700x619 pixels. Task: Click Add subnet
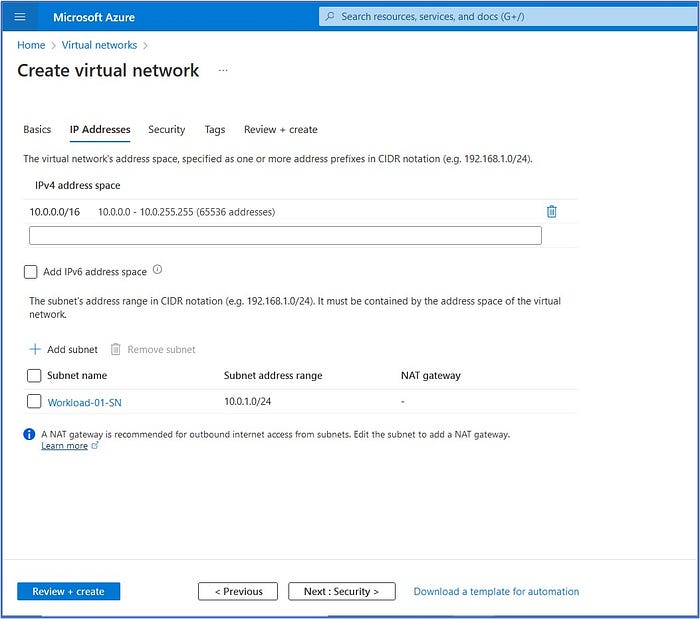click(x=63, y=349)
